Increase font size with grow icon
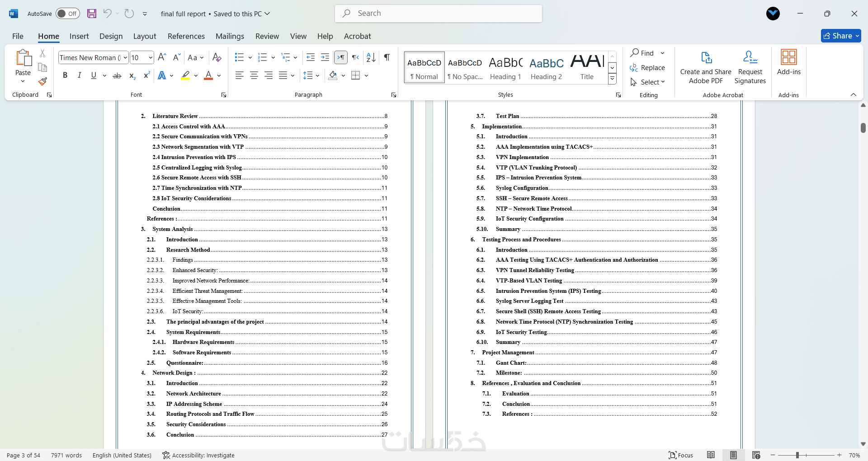Image resolution: width=868 pixels, height=461 pixels. click(x=162, y=57)
